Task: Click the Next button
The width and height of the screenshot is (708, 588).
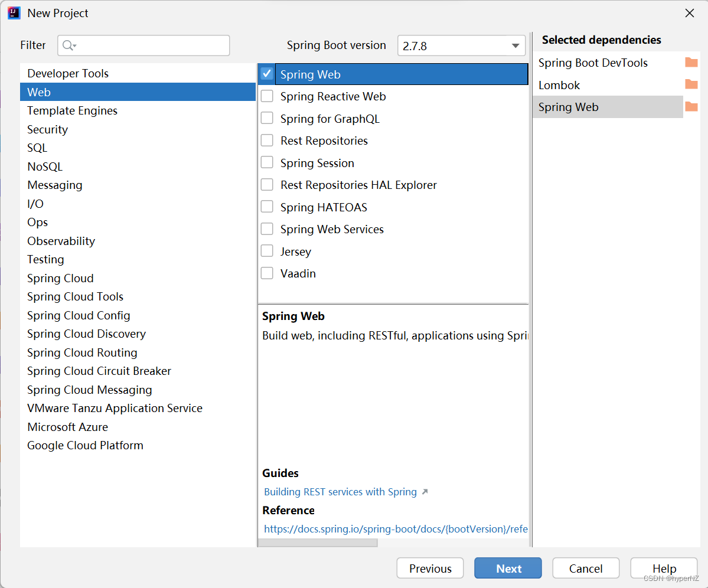Action: tap(508, 568)
